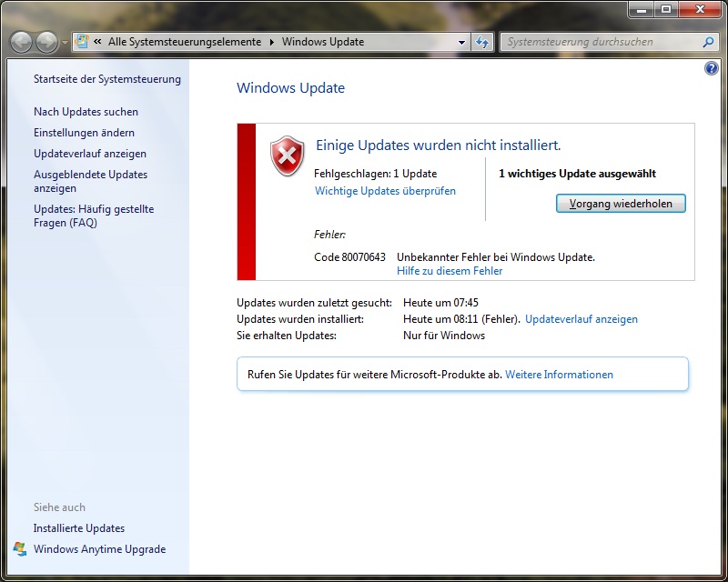
Task: Click the double chevron in address bar
Action: (97, 42)
